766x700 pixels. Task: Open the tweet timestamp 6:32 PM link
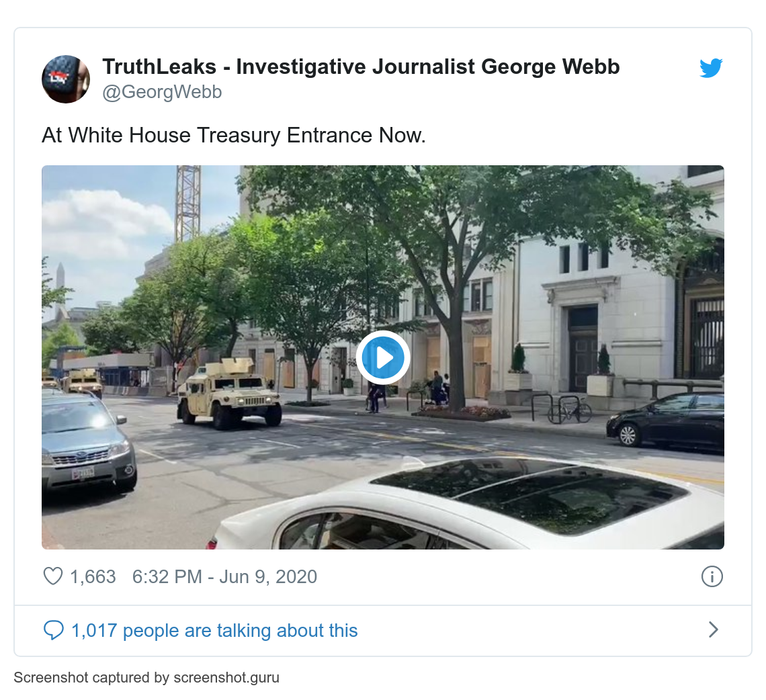[167, 577]
